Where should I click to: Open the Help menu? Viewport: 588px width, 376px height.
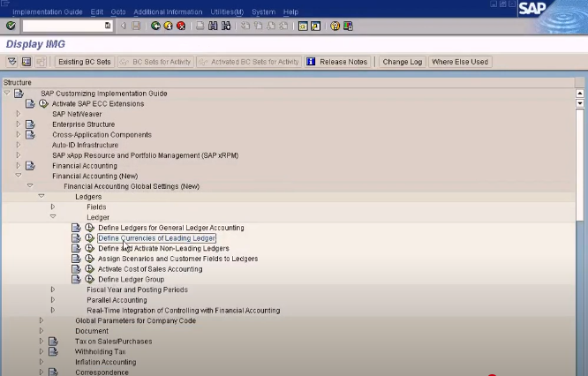click(290, 12)
